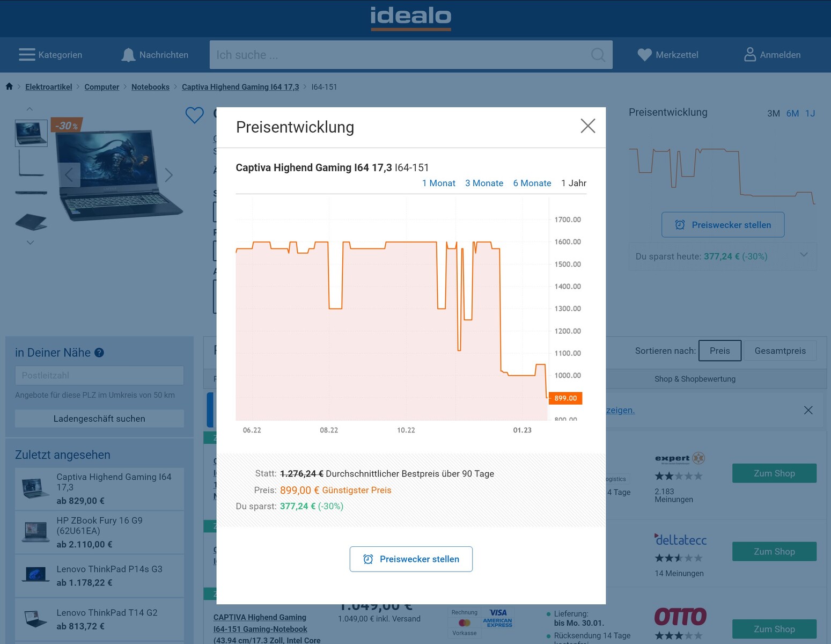Switch background price chart to 1J
The image size is (831, 644).
coord(810,113)
